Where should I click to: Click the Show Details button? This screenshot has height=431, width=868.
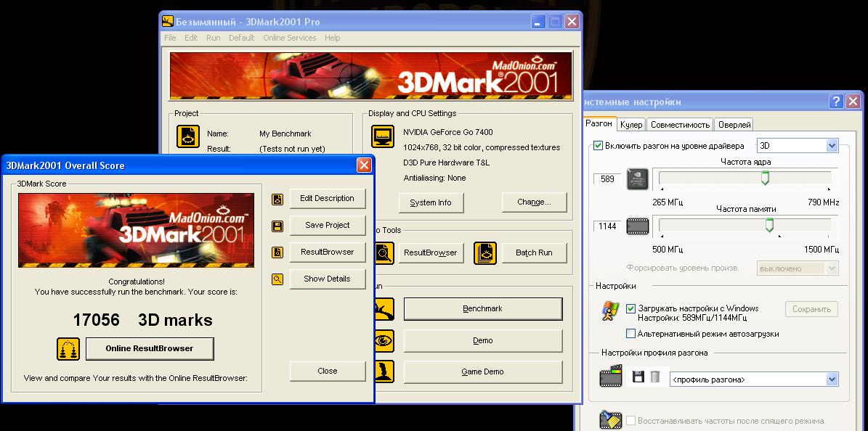[327, 279]
